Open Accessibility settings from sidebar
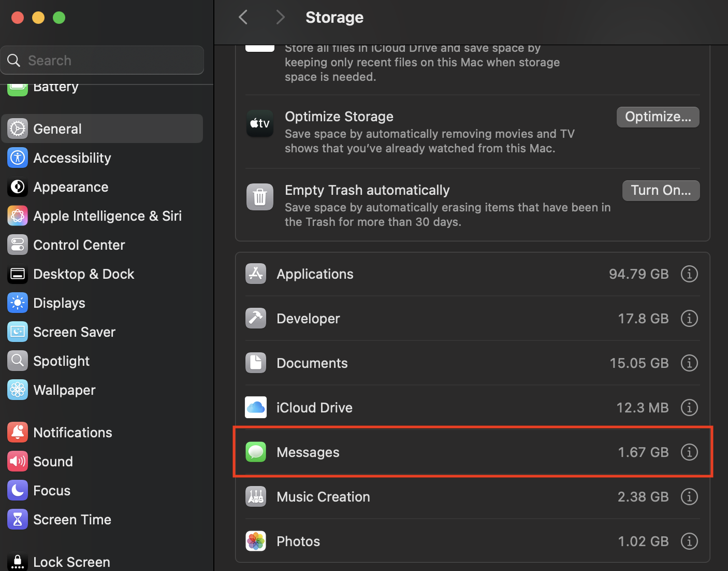The image size is (728, 571). point(71,158)
